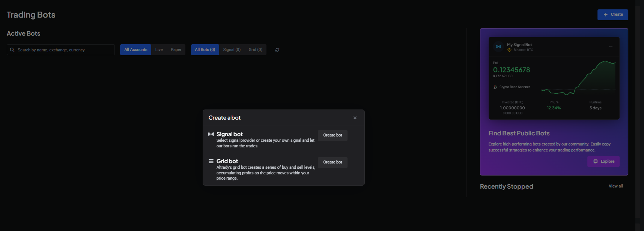The height and width of the screenshot is (231, 644).
Task: Filter by Grid (0) bots
Action: 256,50
